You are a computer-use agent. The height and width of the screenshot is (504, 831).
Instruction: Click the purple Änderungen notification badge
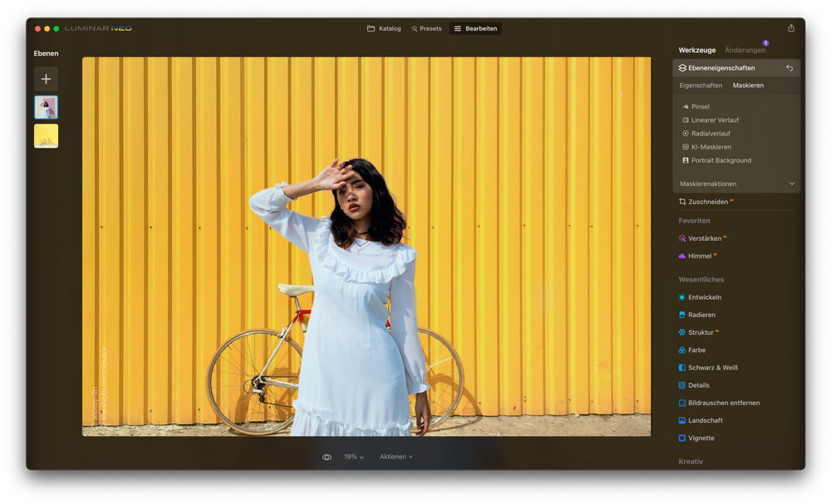coord(766,43)
